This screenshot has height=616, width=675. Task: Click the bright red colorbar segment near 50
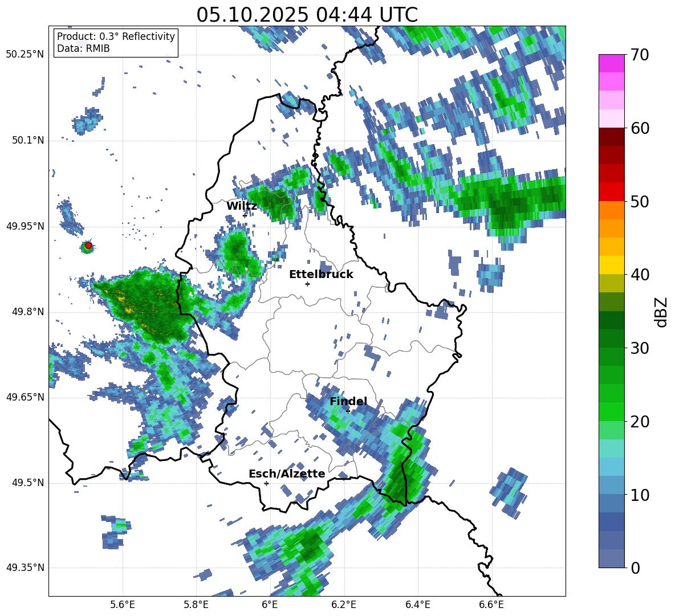tap(611, 192)
